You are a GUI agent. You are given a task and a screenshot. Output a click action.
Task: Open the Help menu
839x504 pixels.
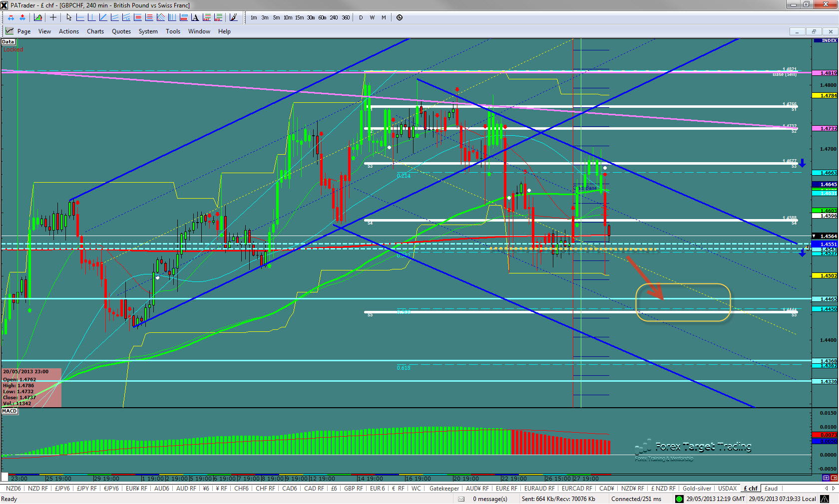(x=224, y=31)
